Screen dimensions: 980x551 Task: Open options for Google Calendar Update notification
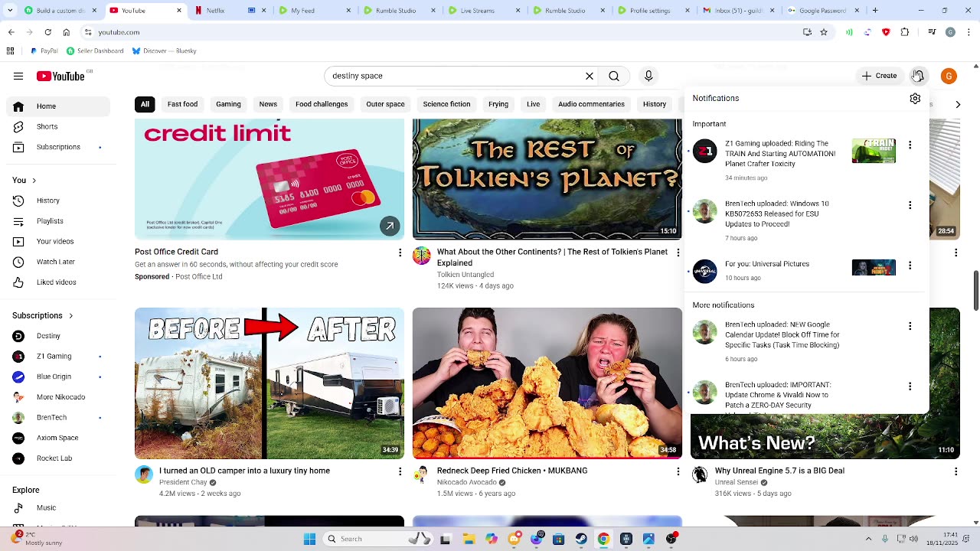point(910,326)
